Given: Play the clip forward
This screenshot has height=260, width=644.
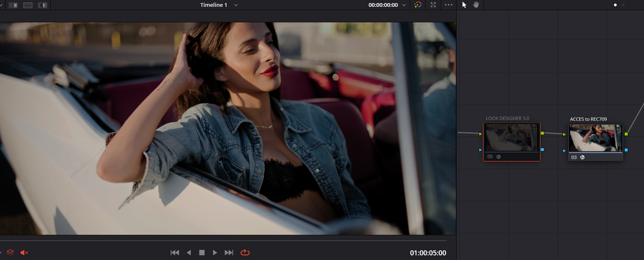Looking at the screenshot, I should coord(215,252).
